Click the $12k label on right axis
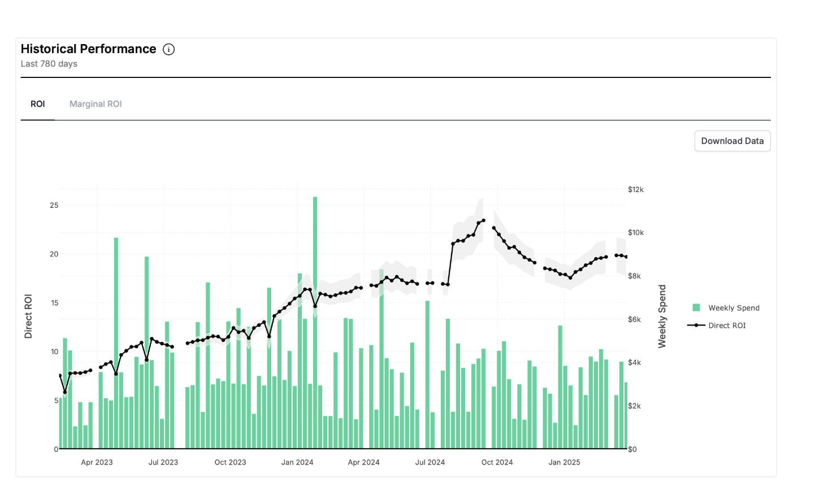This screenshot has height=504, width=824. (x=636, y=190)
